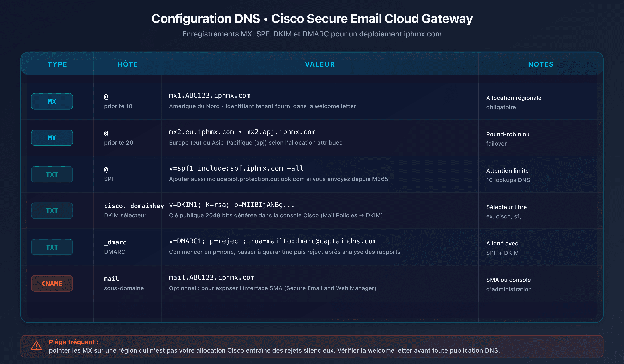This screenshot has height=364, width=624.
Task: Click the TXT badge on the DKIM row
Action: tap(52, 210)
